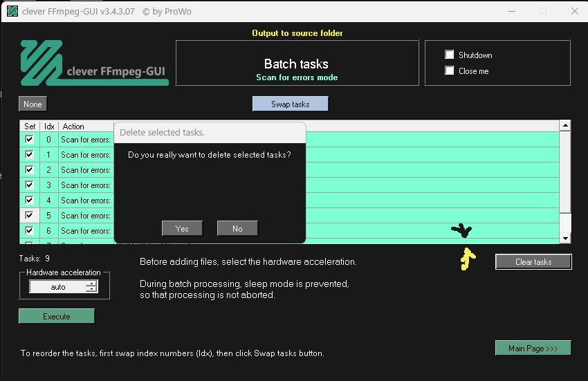
Task: Click the Idx column header
Action: [x=49, y=127]
